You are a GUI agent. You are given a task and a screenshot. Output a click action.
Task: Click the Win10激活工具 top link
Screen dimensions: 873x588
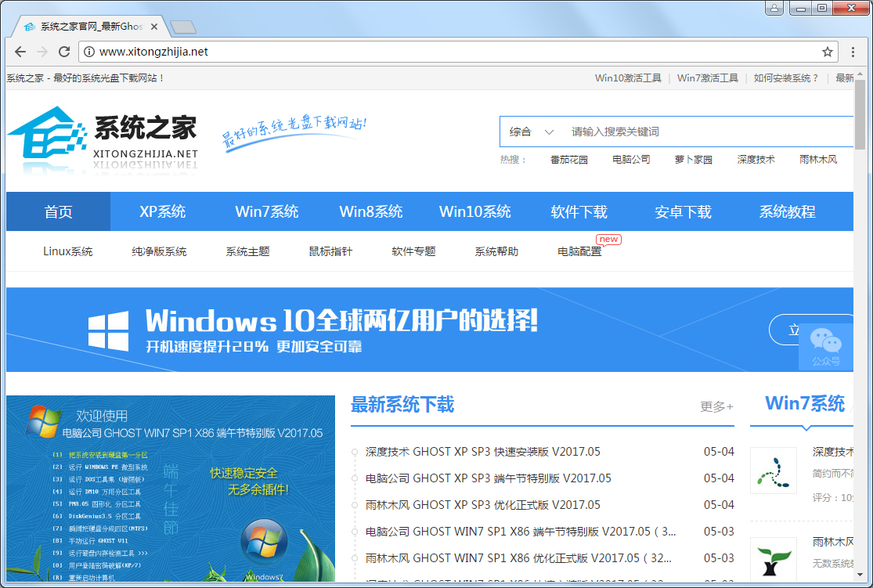click(x=628, y=78)
